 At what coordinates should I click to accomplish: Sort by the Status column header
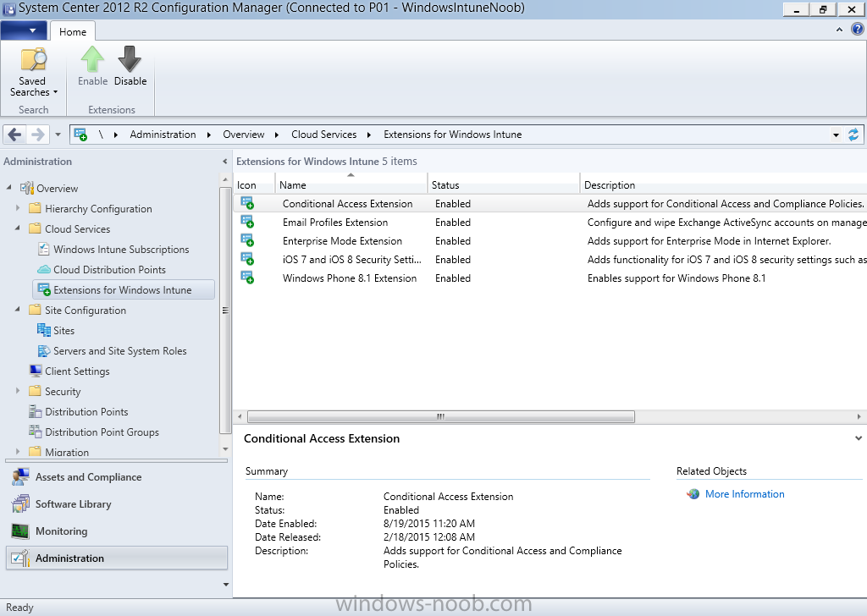click(x=504, y=184)
